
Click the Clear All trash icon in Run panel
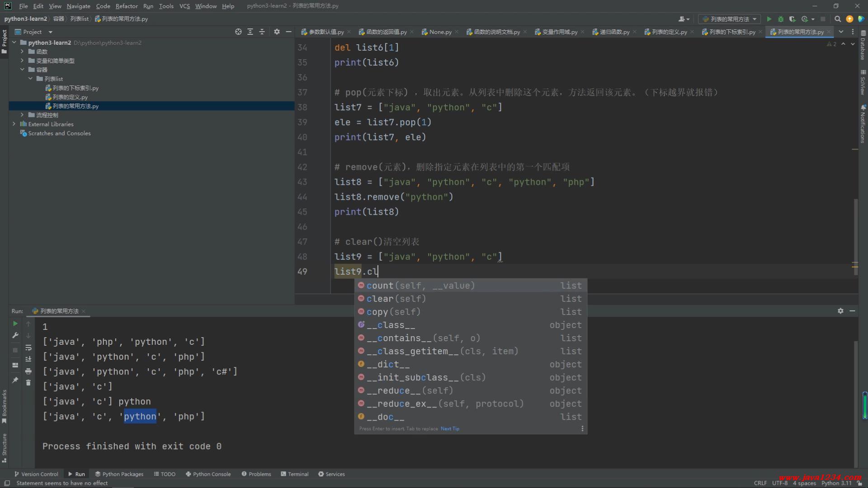[x=28, y=383]
